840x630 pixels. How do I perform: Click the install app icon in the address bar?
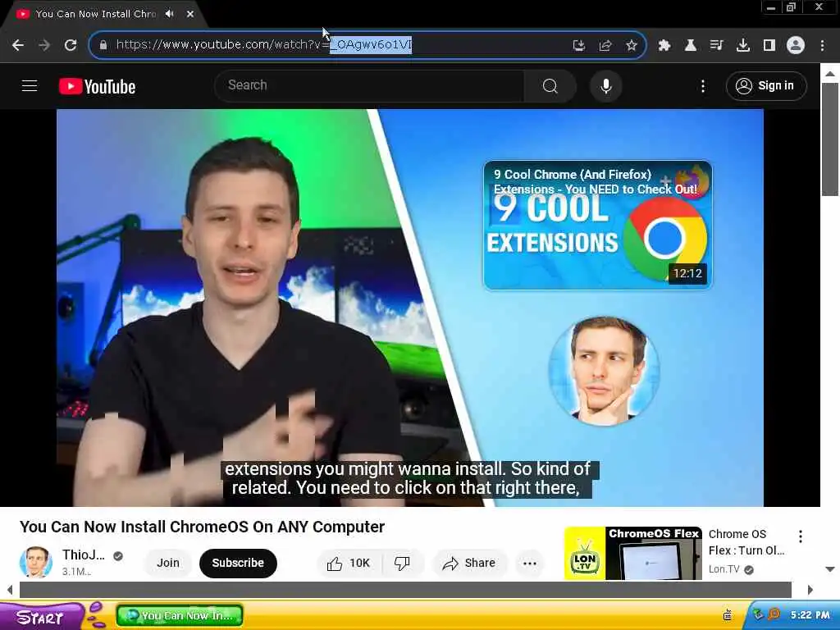click(x=578, y=45)
